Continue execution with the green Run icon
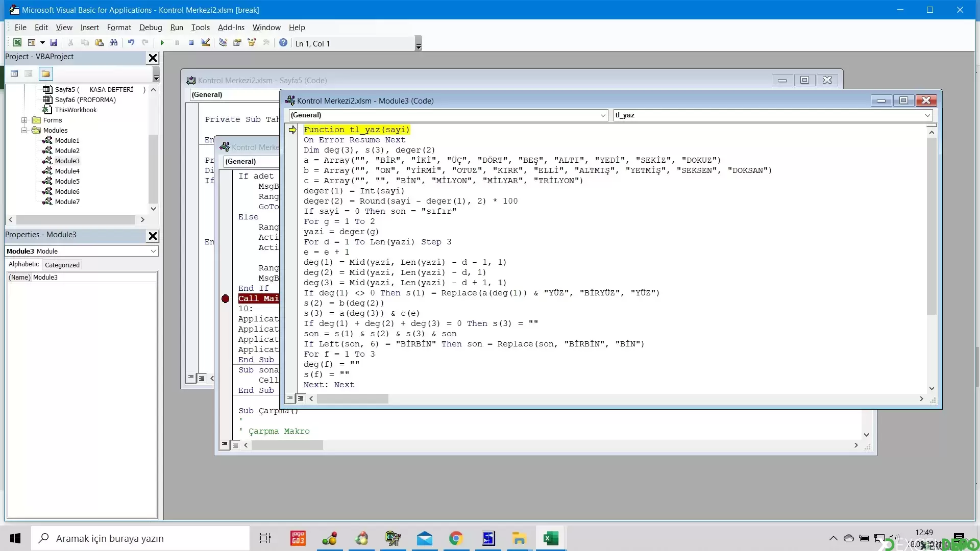This screenshot has height=551, width=980. point(162,43)
